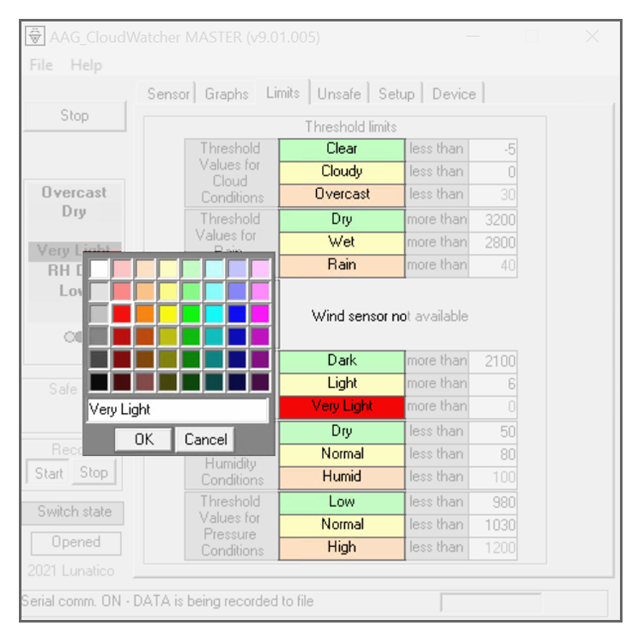Image resolution: width=644 pixels, height=644 pixels.
Task: Click the Clear cloud condition color label
Action: pyautogui.click(x=342, y=149)
